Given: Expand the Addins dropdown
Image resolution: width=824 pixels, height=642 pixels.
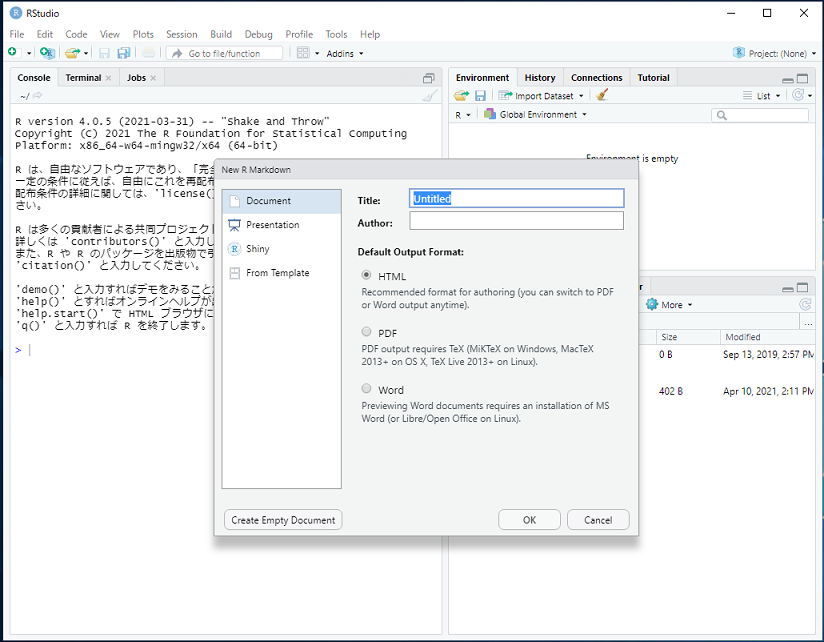Looking at the screenshot, I should pyautogui.click(x=345, y=54).
